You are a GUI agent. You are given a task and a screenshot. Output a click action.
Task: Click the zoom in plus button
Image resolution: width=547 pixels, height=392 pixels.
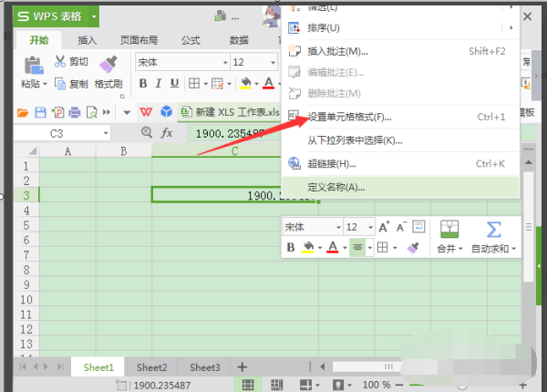522,386
